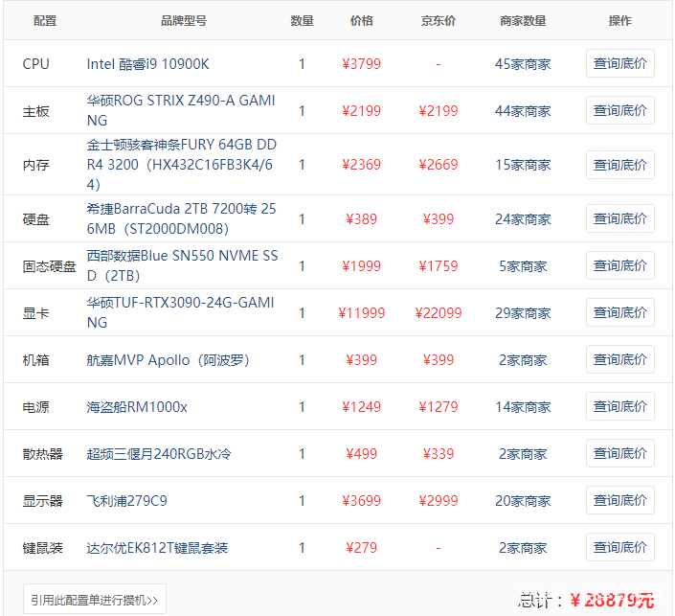This screenshot has width=675, height=616.
Task: Open 华硕ROG STRIX Z490-A GAMING product
Action: click(181, 110)
